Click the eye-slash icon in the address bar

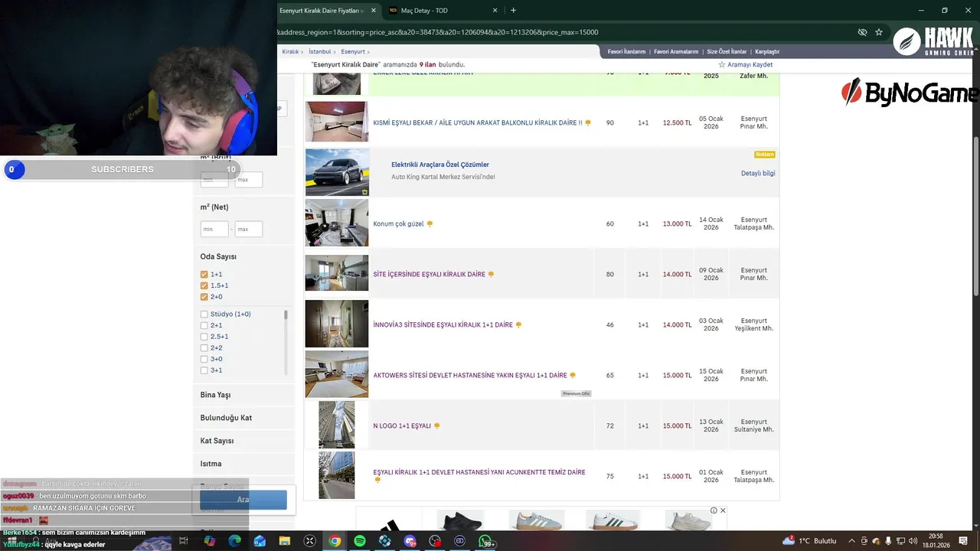862,32
